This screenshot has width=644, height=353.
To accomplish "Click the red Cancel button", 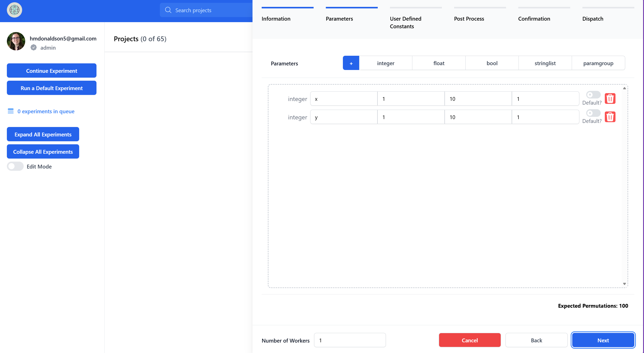I will [470, 340].
